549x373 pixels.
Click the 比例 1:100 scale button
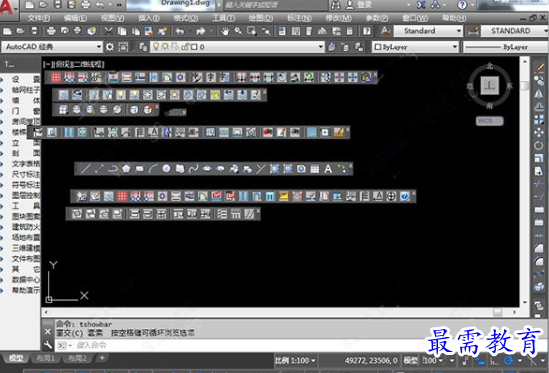295,360
